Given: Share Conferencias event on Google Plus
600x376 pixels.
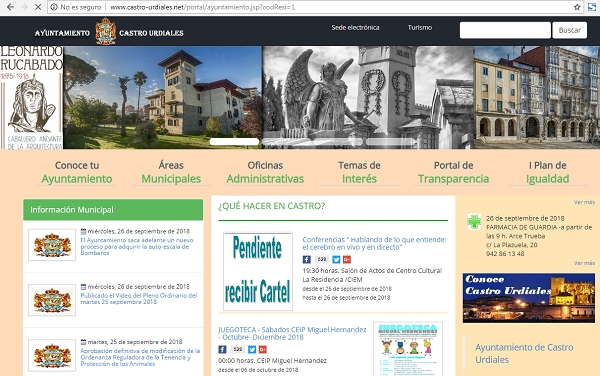Looking at the screenshot, I should point(347,260).
